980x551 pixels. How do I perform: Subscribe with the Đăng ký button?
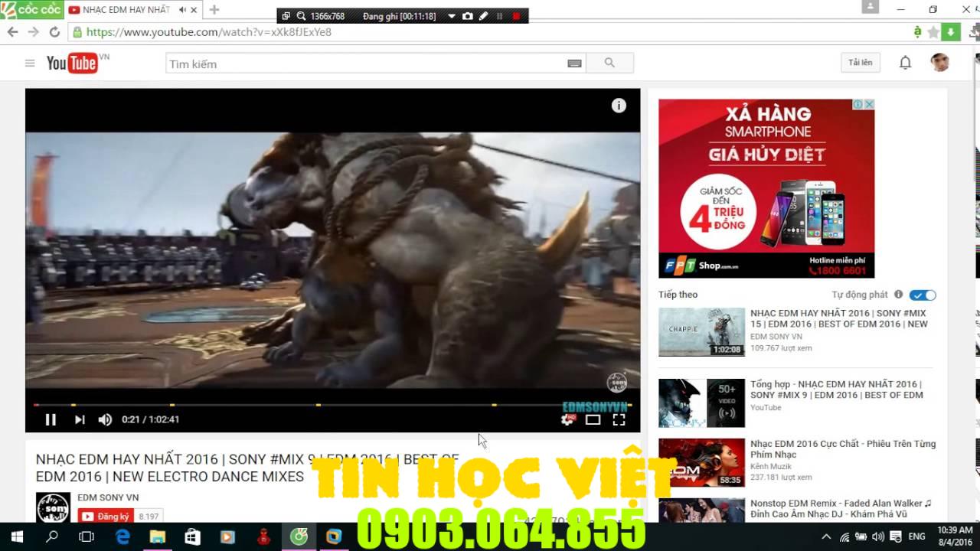(x=106, y=517)
